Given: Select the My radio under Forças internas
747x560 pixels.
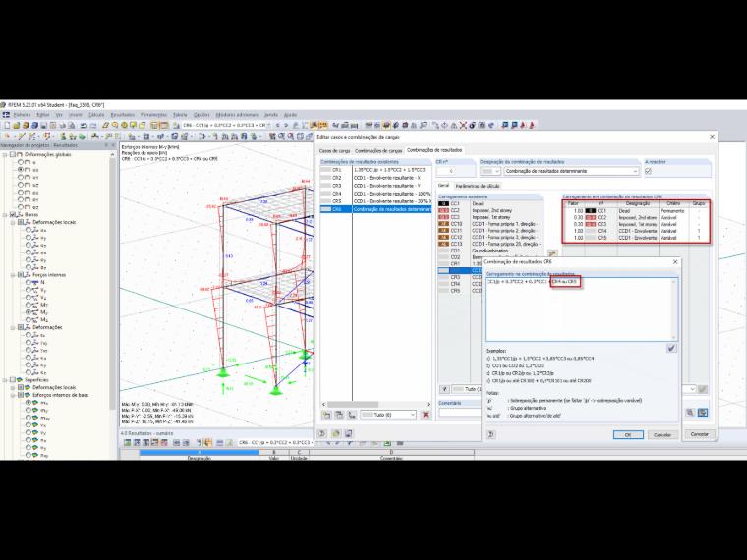Looking at the screenshot, I should coord(29,311).
